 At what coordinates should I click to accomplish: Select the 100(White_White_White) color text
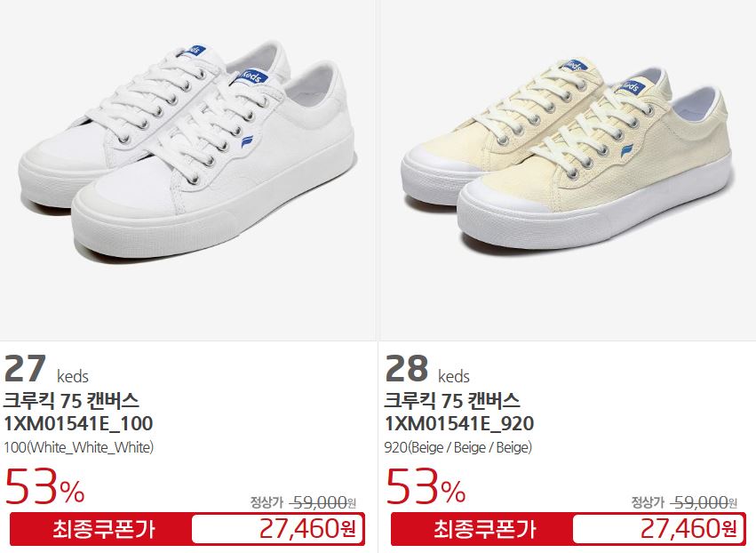click(x=78, y=447)
